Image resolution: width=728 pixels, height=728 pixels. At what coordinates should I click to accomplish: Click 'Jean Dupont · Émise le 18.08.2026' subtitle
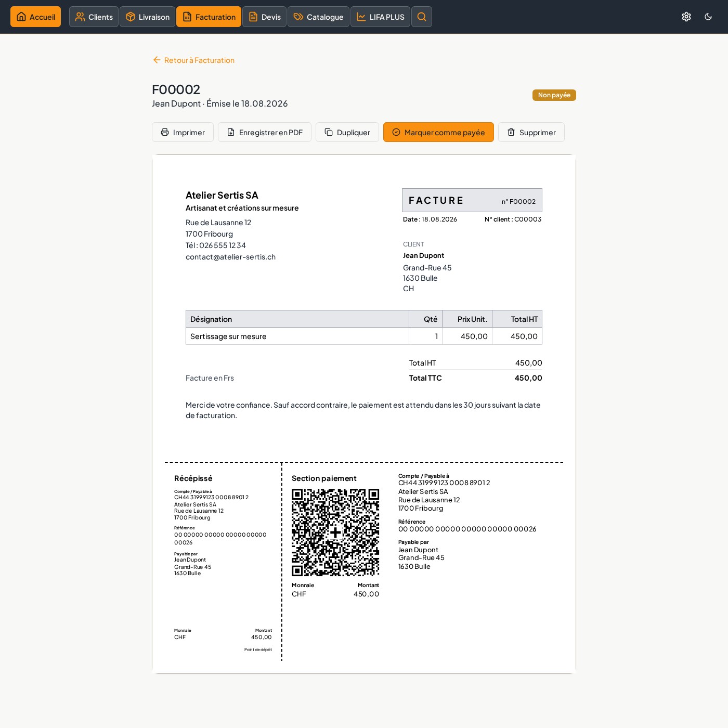pyautogui.click(x=220, y=103)
